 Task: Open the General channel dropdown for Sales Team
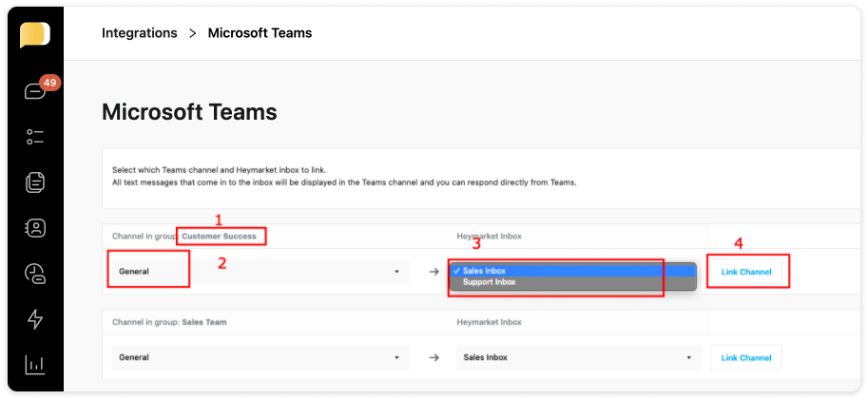tap(260, 357)
